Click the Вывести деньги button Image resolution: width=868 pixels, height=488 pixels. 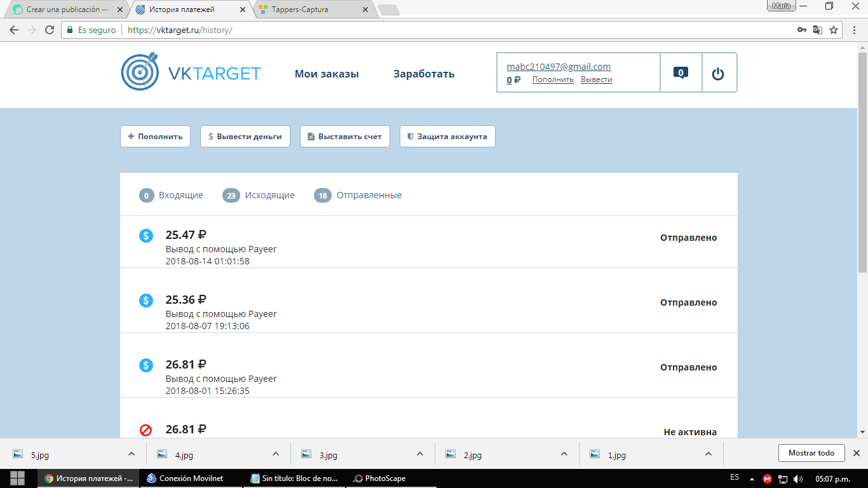(x=245, y=137)
